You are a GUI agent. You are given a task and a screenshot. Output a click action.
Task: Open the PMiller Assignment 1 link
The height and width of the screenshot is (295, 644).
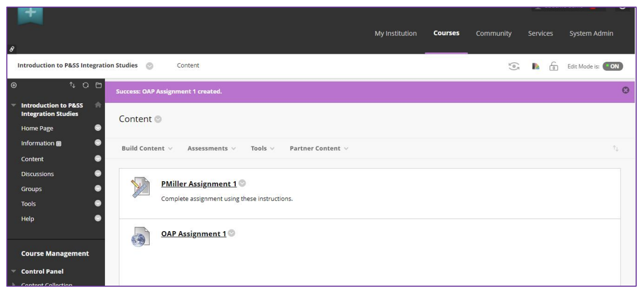199,184
